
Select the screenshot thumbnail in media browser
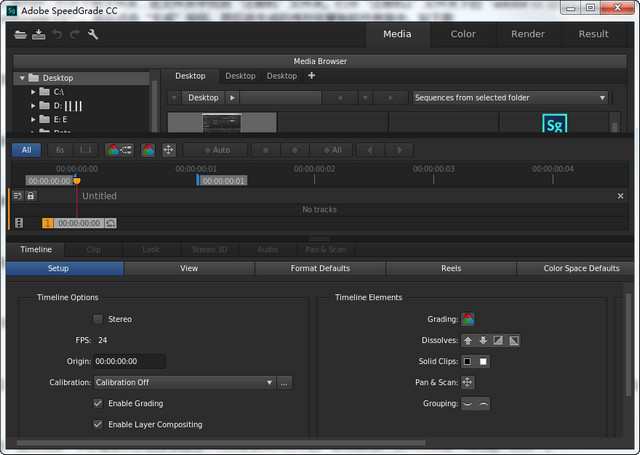(x=222, y=122)
